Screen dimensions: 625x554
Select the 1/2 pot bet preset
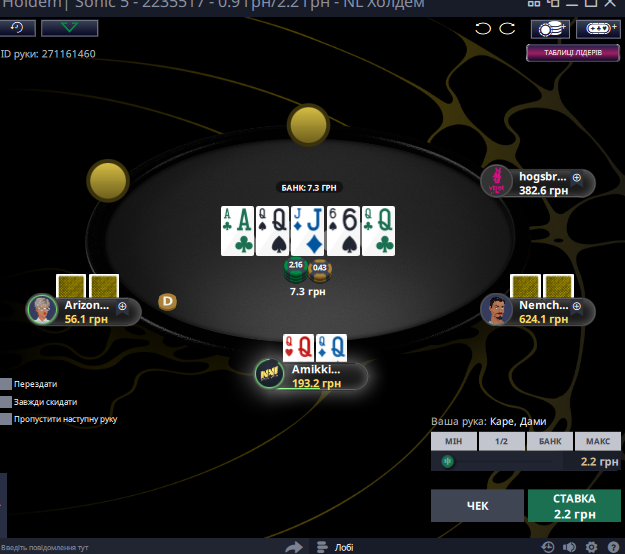[x=501, y=441]
